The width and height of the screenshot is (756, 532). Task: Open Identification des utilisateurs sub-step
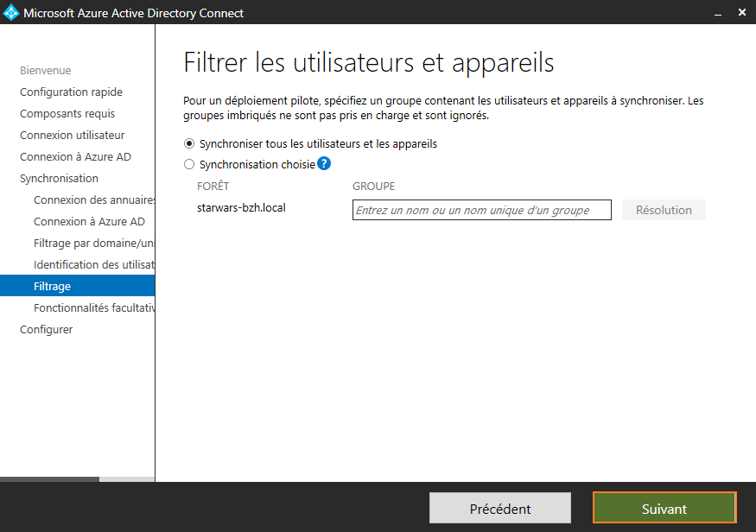[x=94, y=264]
